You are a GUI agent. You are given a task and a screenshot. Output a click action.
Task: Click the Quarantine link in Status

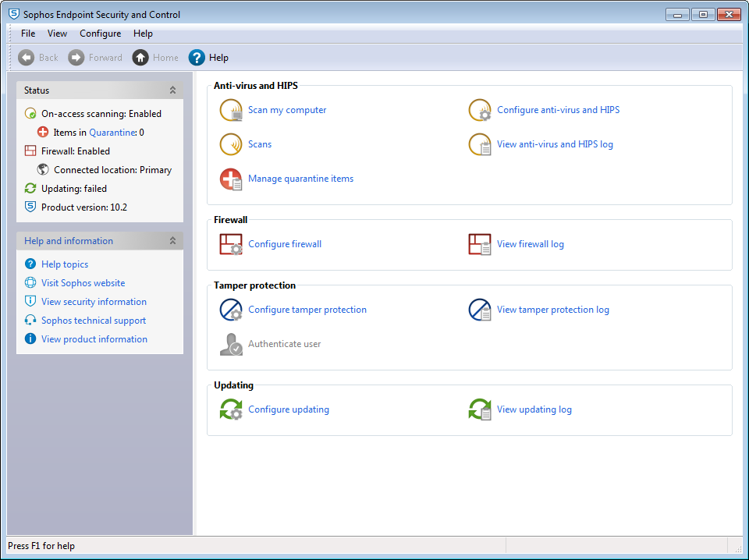point(112,133)
